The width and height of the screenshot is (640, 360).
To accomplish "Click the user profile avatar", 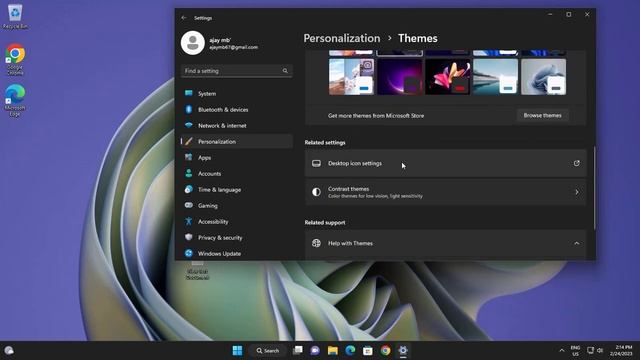I will coord(193,43).
